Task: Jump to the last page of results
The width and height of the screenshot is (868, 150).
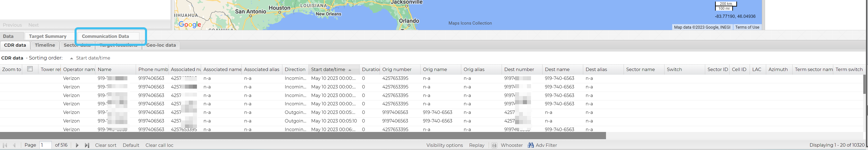Action: pos(87,145)
